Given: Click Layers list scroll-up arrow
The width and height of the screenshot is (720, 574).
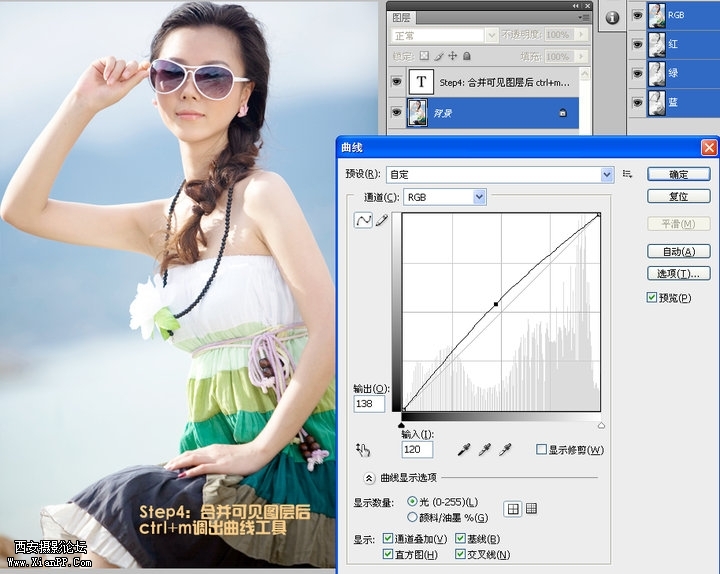Looking at the screenshot, I should tap(585, 74).
